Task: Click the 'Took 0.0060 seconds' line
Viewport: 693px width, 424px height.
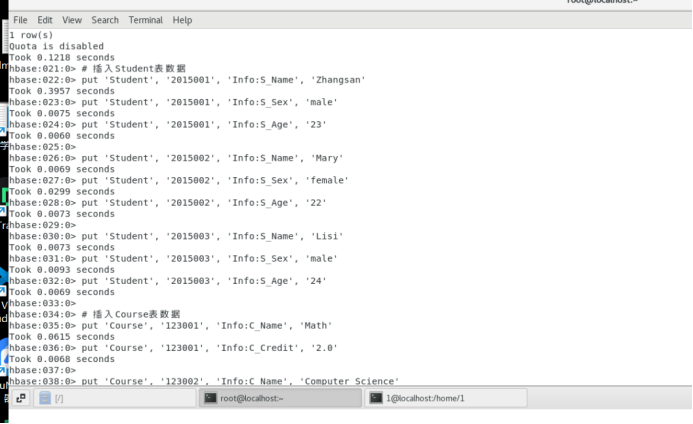Action: click(x=62, y=136)
